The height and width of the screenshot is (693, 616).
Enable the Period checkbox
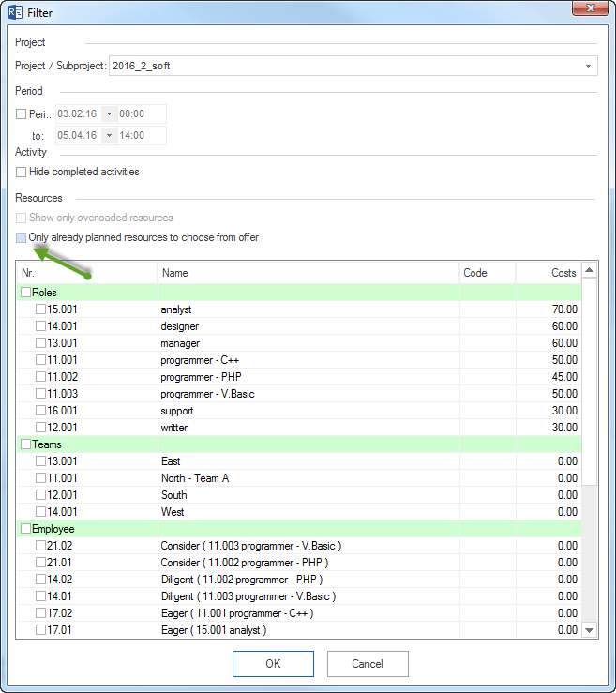click(x=21, y=114)
